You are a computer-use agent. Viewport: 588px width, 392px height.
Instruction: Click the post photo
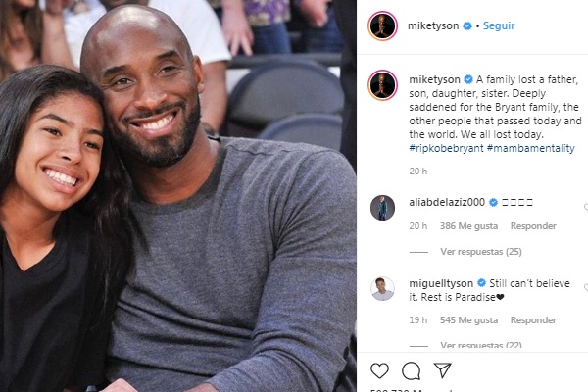click(178, 196)
